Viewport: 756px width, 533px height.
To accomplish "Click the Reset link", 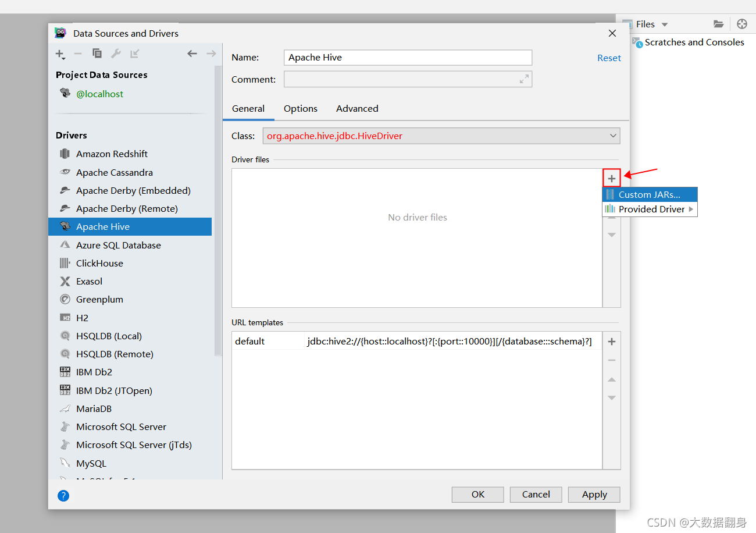I will 609,58.
